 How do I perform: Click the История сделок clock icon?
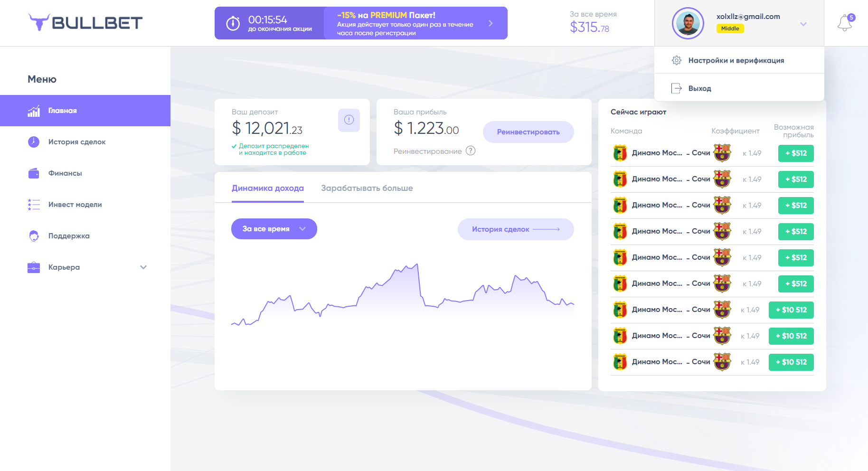pyautogui.click(x=34, y=142)
